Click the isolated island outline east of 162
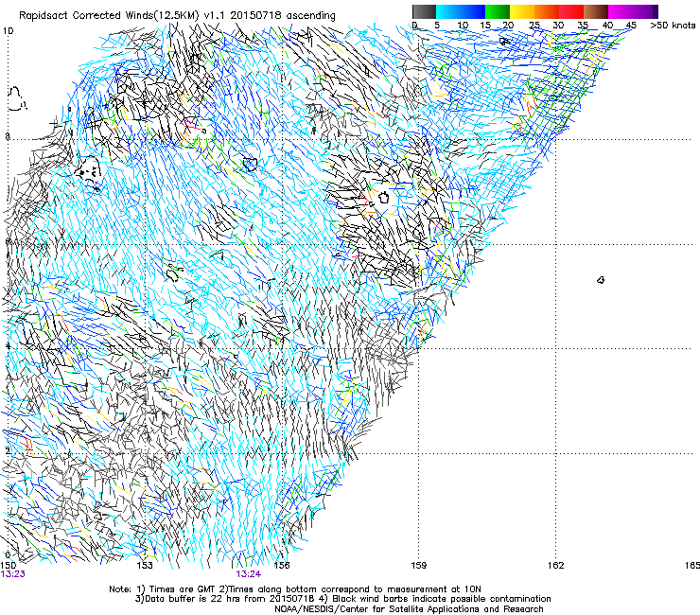700x615 pixels. (601, 280)
